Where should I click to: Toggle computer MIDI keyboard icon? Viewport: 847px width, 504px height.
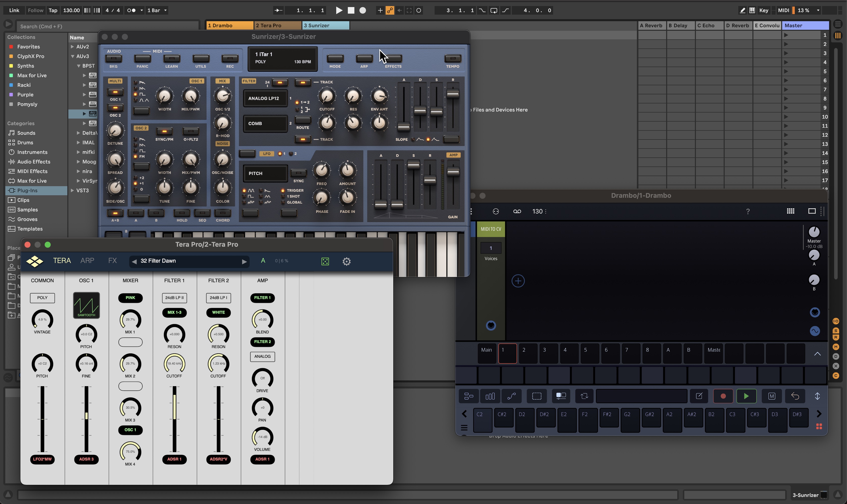(752, 10)
